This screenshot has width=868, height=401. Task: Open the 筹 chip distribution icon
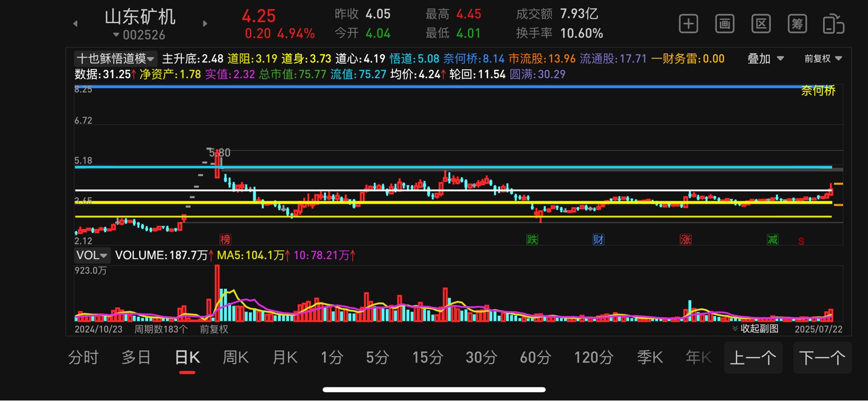tap(797, 24)
